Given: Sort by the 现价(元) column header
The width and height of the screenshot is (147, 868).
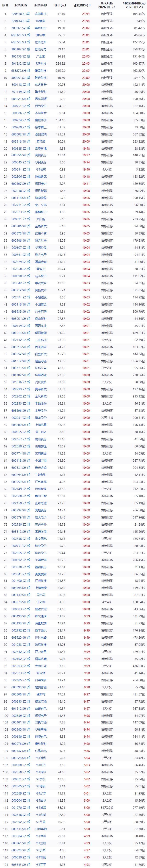Looking at the screenshot, I should [60, 5].
